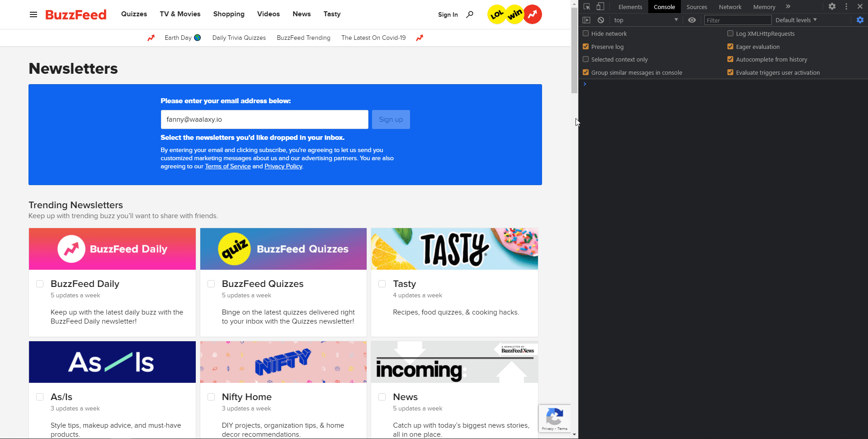Create a live expression with eye icon
The width and height of the screenshot is (868, 439).
coord(692,20)
